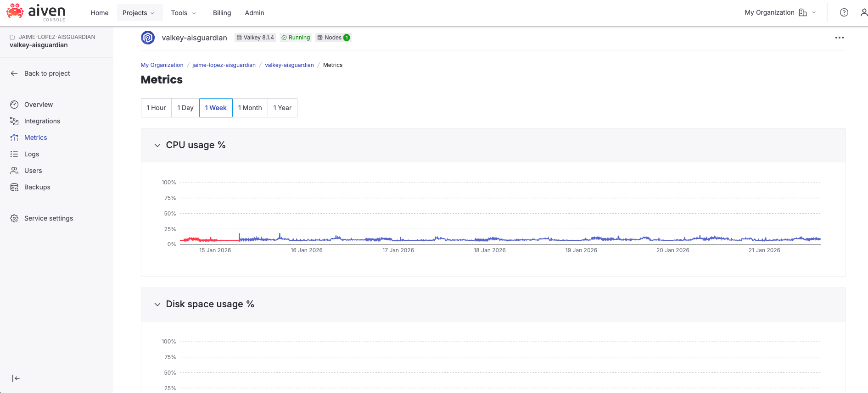The height and width of the screenshot is (393, 868).
Task: Click the blue CPU usage line at 18 Jan 2026
Action: pyautogui.click(x=490, y=239)
